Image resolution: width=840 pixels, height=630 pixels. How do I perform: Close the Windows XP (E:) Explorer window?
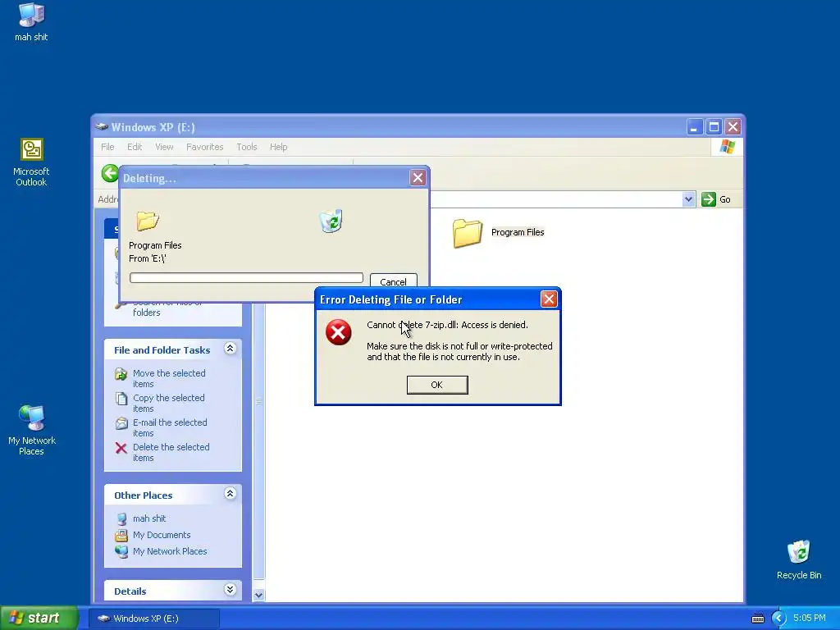tap(733, 127)
